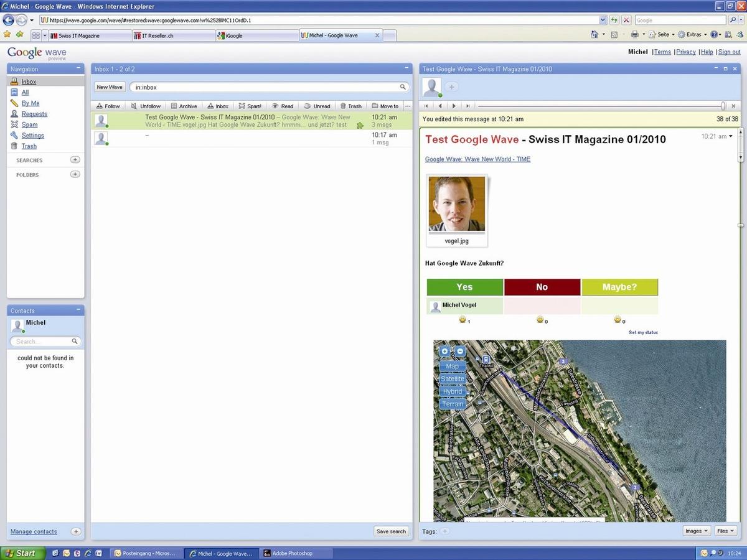Viewport: 747px width, 560px height.
Task: Open the Images dropdown
Action: pos(697,531)
